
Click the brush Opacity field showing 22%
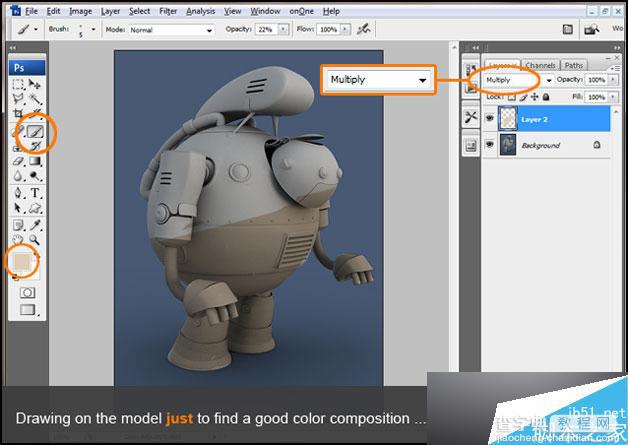(x=266, y=29)
